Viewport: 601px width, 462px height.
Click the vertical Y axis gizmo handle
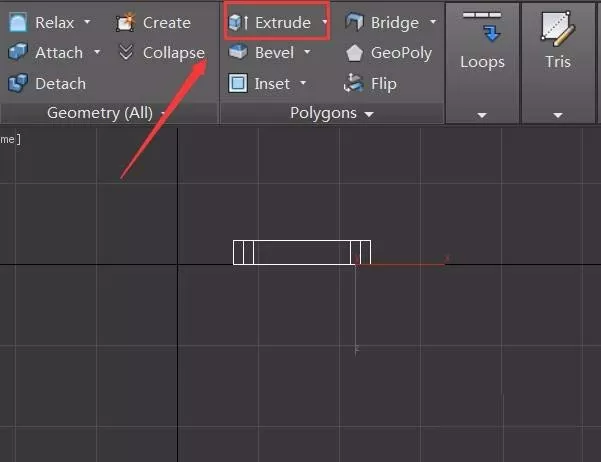coord(356,309)
